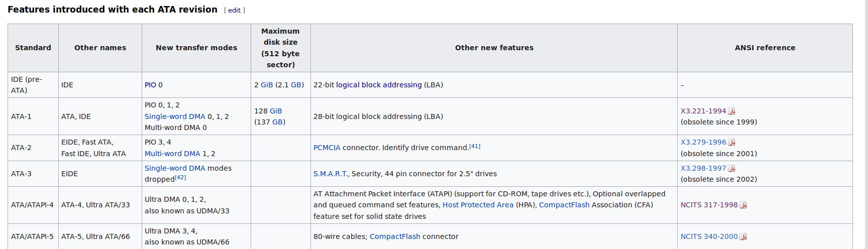Open the Multi-word DMA link in ATA-2 row
The height and width of the screenshot is (249, 868).
pyautogui.click(x=172, y=154)
